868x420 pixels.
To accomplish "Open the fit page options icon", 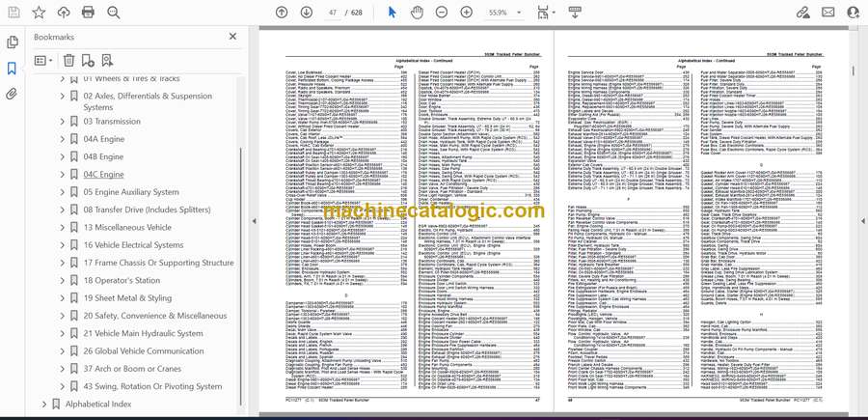I will tap(546, 13).
